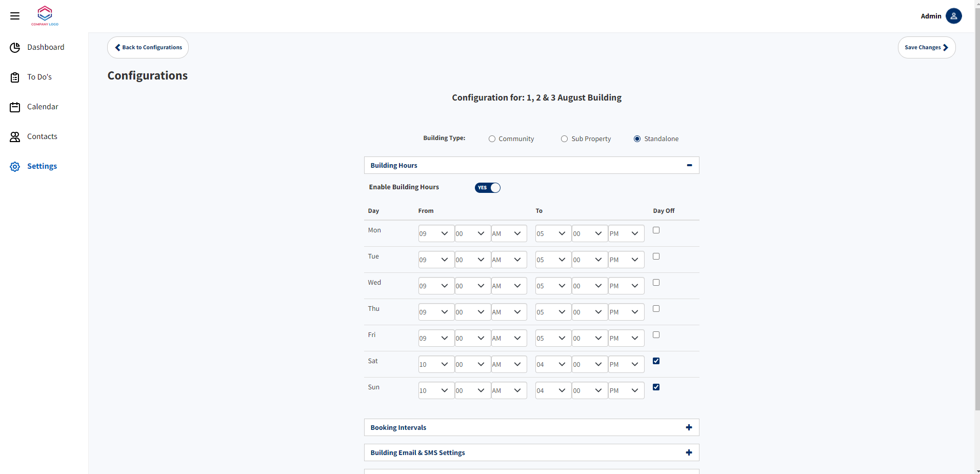Image resolution: width=980 pixels, height=474 pixels.
Task: Check Day Off for Fri
Action: (x=656, y=335)
